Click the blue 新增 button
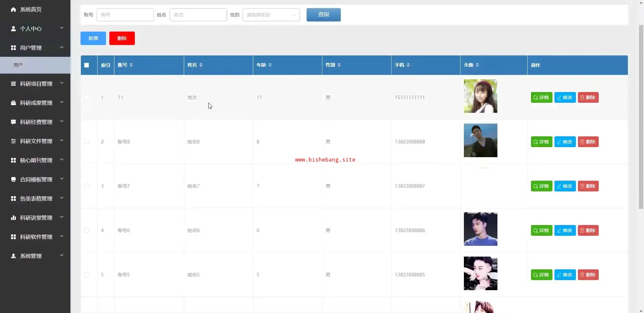Image resolution: width=644 pixels, height=313 pixels. 93,38
